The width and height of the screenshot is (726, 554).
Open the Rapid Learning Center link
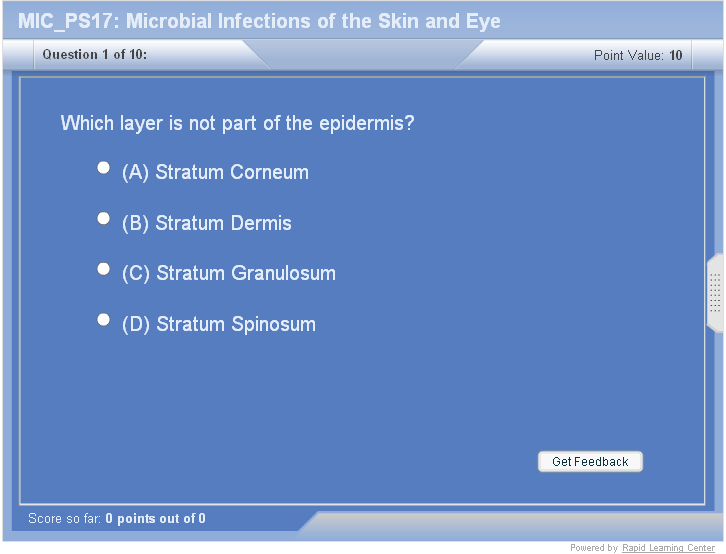[x=668, y=548]
